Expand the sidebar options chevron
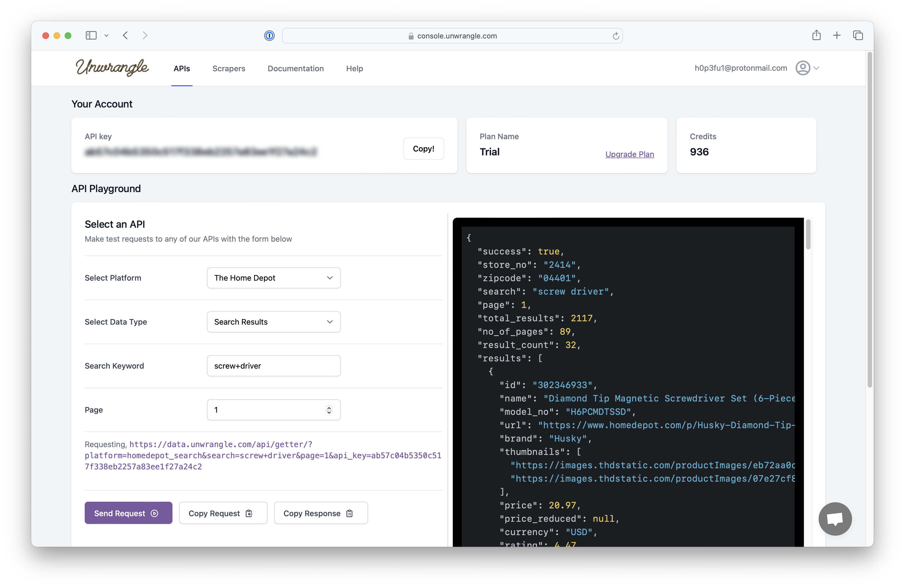Screen dimensions: 905x588 pos(106,36)
